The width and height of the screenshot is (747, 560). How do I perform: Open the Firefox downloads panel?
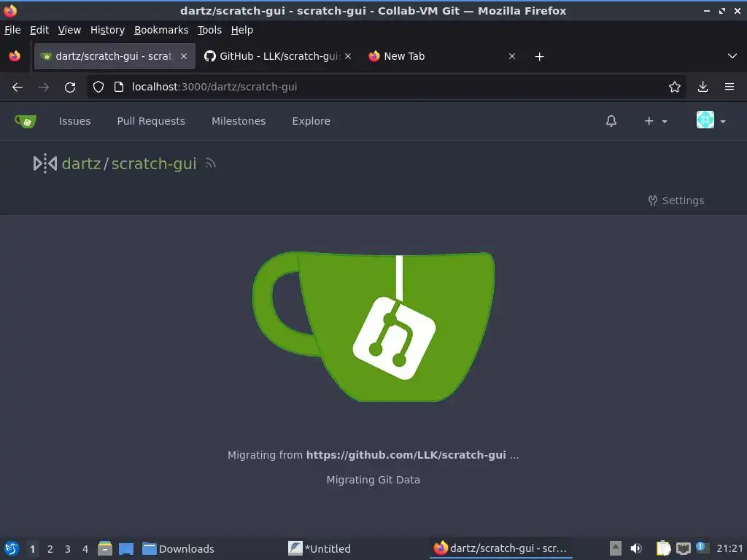click(703, 87)
